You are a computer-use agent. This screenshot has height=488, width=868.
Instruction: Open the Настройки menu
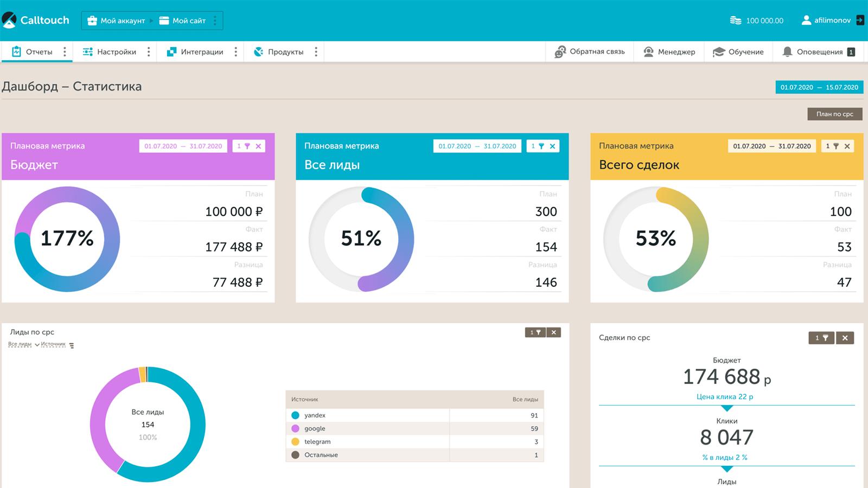pyautogui.click(x=109, y=52)
